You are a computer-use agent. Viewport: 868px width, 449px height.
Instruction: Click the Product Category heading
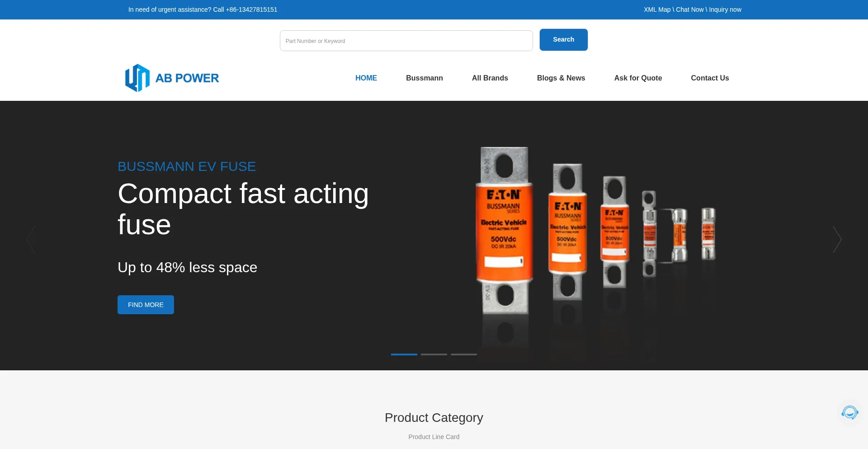(x=434, y=417)
